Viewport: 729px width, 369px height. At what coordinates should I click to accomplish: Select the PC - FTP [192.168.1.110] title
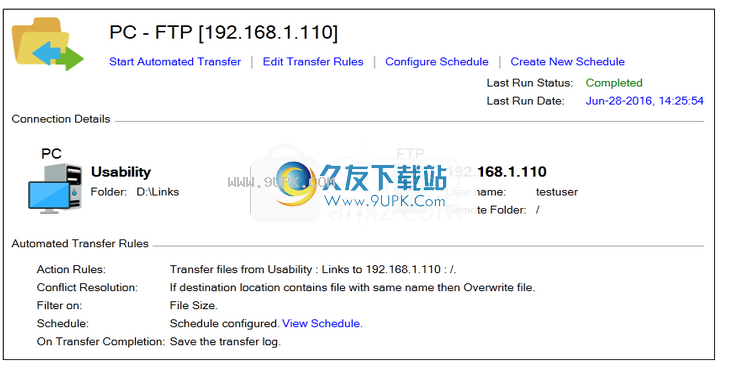tap(224, 33)
